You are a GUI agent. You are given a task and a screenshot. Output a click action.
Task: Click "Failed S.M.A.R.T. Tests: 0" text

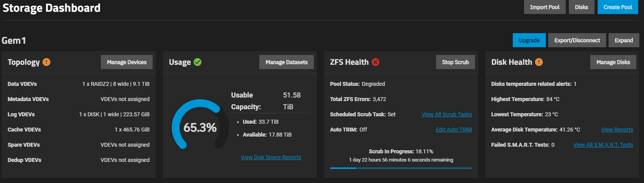(523, 145)
